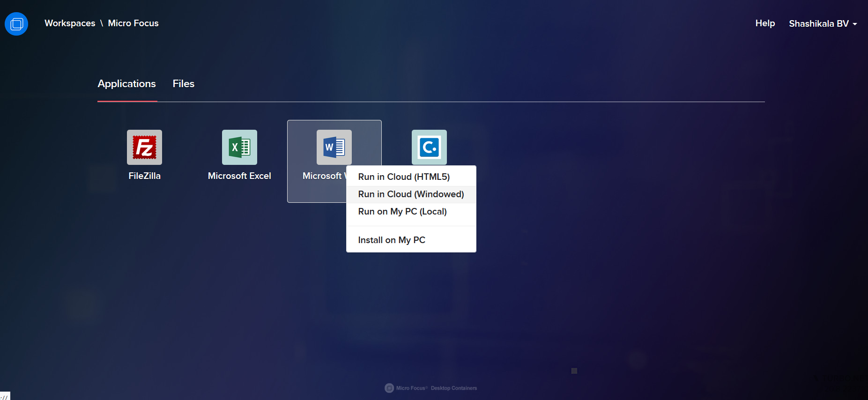
Task: Open the blue C application icon
Action: click(x=429, y=147)
